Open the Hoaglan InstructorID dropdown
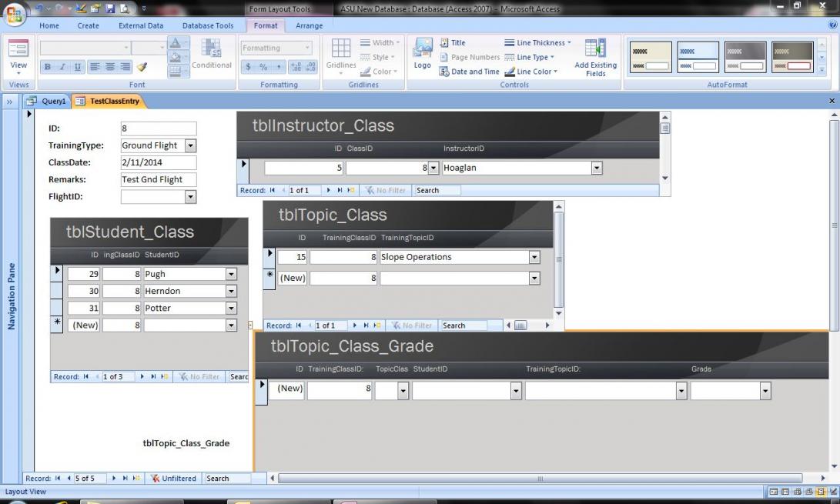840x504 pixels. tap(596, 168)
